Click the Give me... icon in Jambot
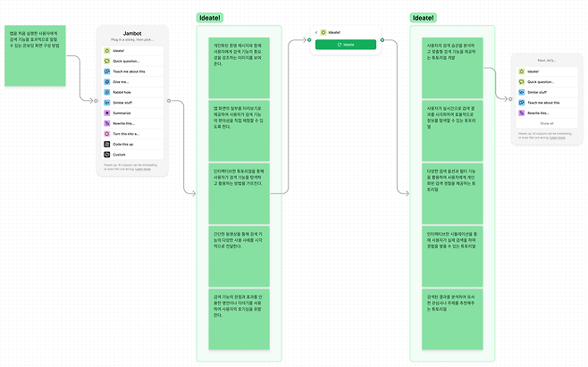Image resolution: width=588 pixels, height=367 pixels. tap(107, 80)
